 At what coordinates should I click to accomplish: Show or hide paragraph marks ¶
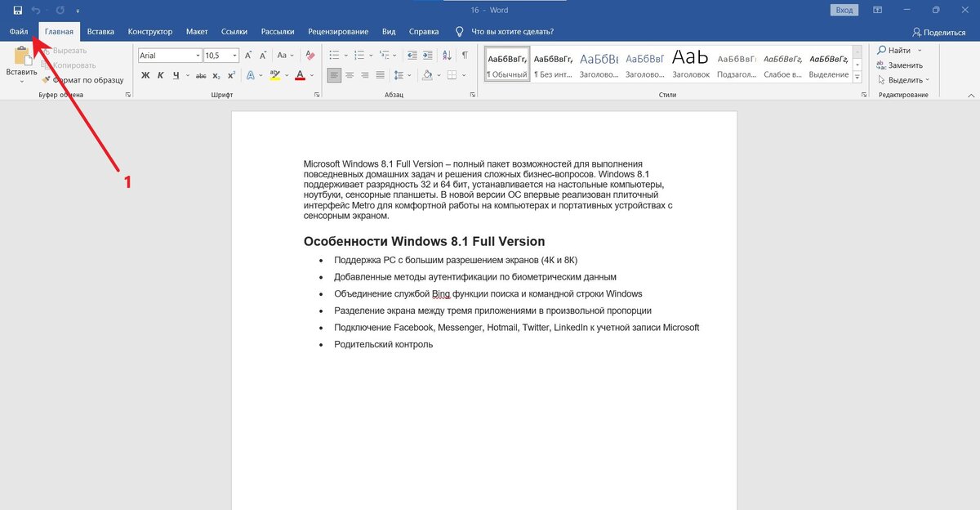click(465, 56)
